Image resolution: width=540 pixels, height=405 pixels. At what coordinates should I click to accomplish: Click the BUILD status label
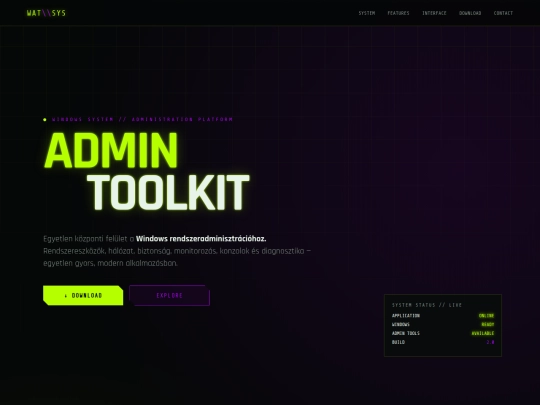(x=398, y=342)
